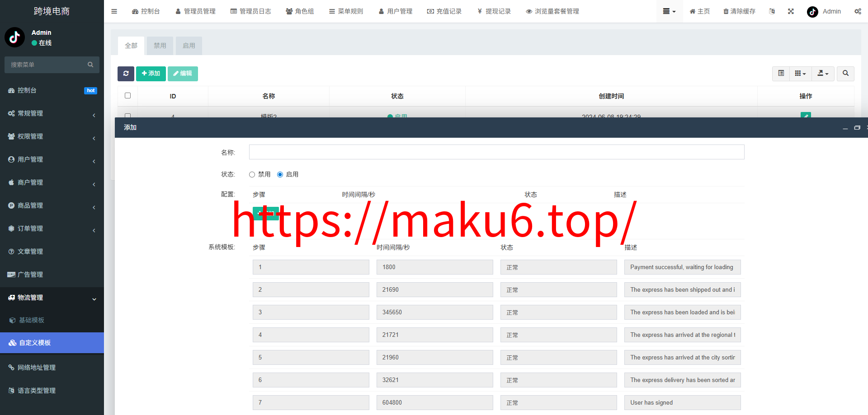
Task: Go to 主页 home link
Action: 699,11
